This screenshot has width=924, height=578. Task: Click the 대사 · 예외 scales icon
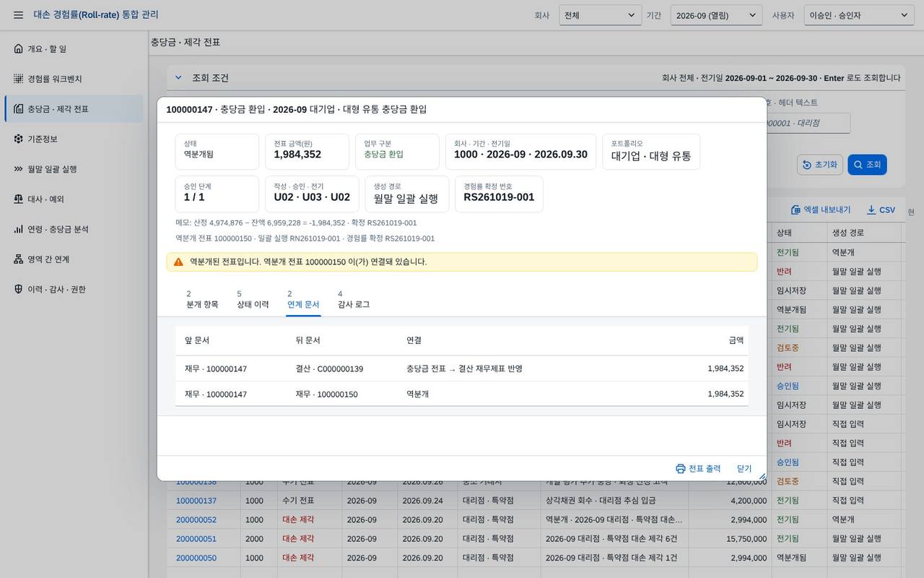18,199
